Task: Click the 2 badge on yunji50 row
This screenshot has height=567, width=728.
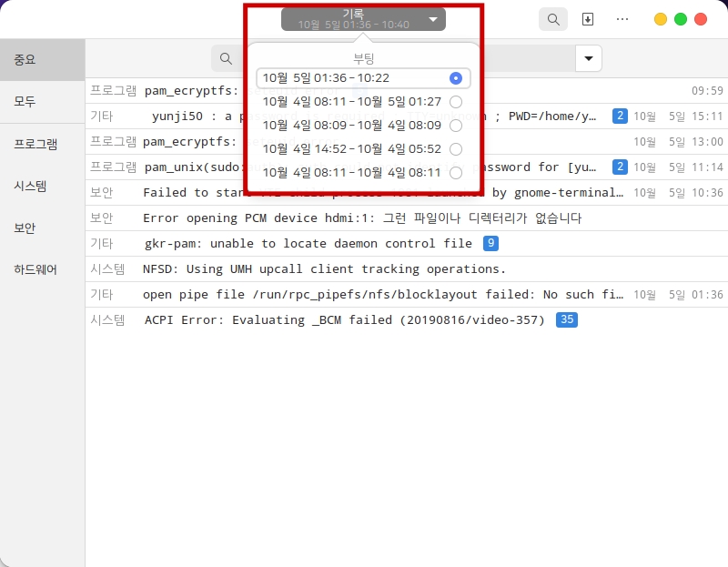Action: (x=620, y=116)
